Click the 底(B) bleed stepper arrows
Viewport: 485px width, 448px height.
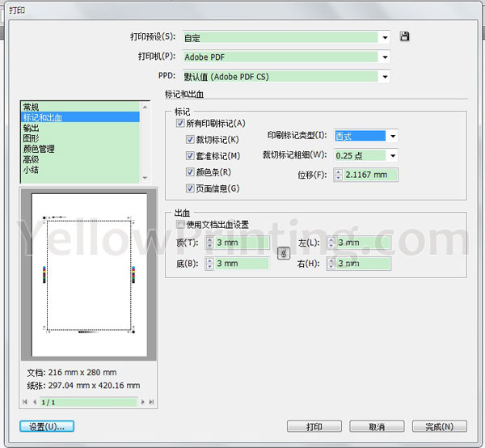209,264
